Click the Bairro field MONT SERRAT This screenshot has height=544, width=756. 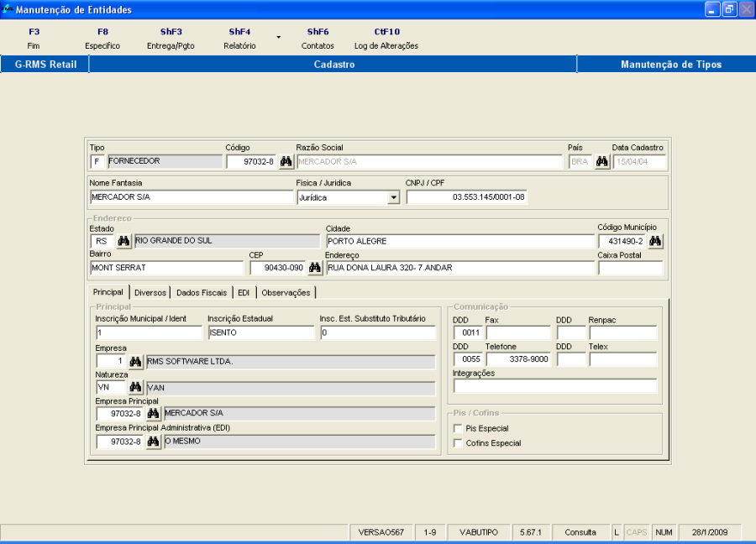pos(167,268)
